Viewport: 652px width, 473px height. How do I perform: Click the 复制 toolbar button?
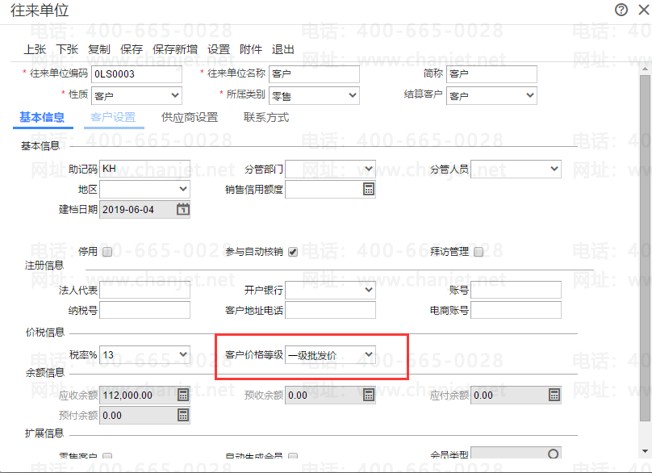[99, 49]
